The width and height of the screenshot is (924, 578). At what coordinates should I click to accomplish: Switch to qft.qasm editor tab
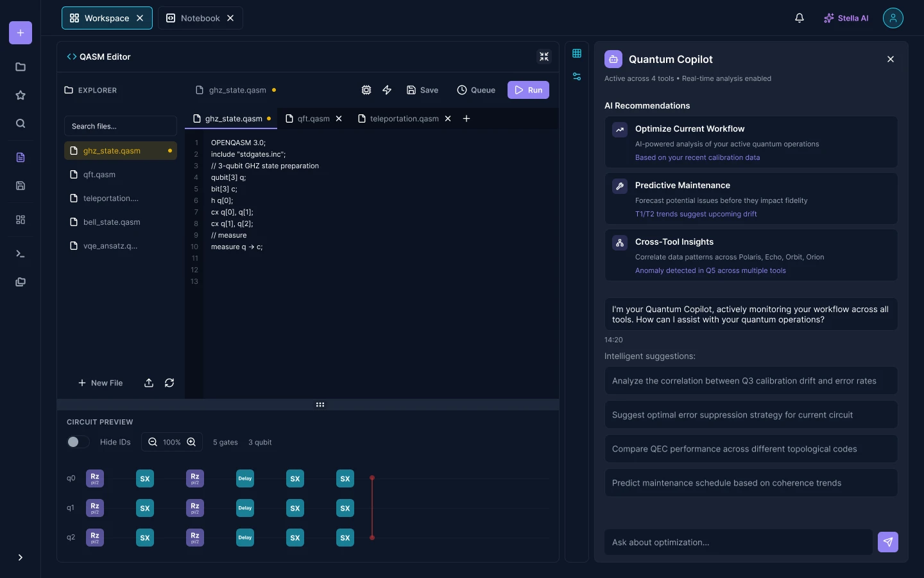click(314, 119)
